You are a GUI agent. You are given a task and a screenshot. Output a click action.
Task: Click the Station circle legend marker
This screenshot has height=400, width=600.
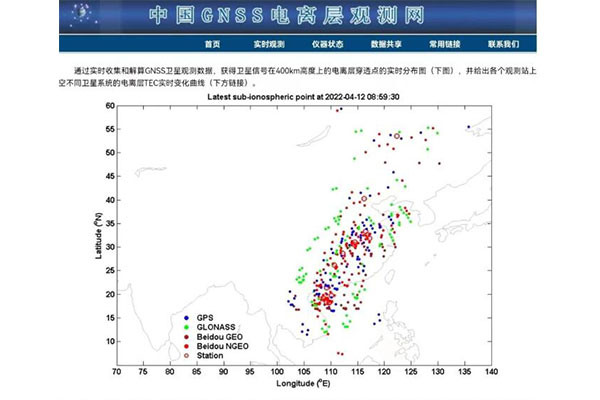coord(186,355)
